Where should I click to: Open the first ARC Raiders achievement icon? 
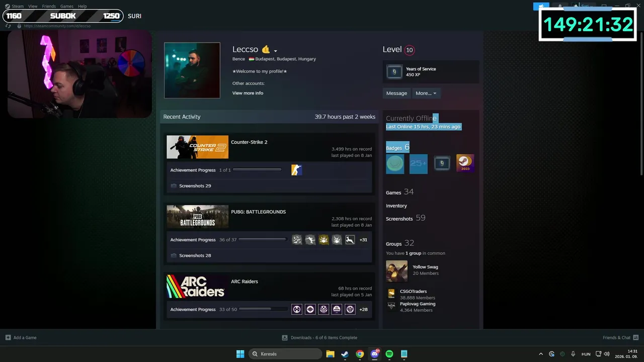pos(297,310)
